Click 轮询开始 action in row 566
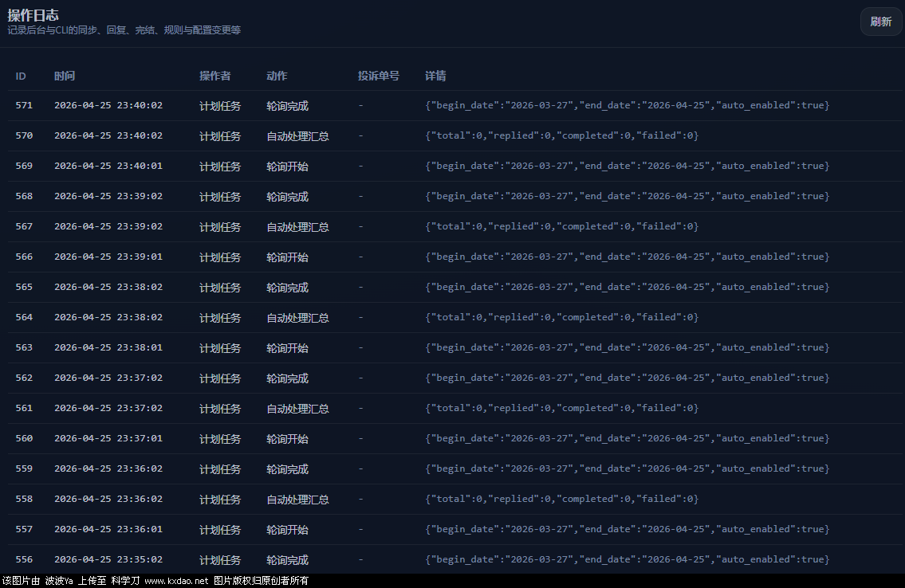Image resolution: width=905 pixels, height=588 pixels. point(287,257)
